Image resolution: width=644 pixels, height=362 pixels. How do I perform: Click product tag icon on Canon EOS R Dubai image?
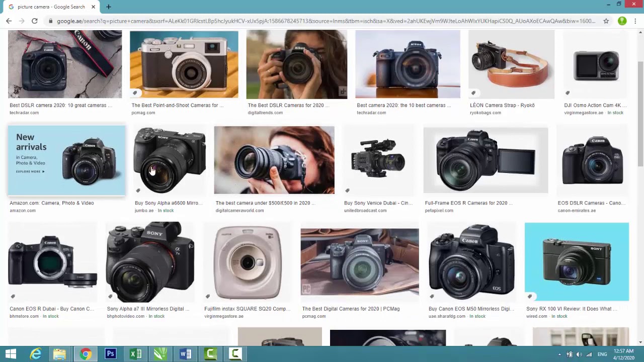pyautogui.click(x=13, y=296)
